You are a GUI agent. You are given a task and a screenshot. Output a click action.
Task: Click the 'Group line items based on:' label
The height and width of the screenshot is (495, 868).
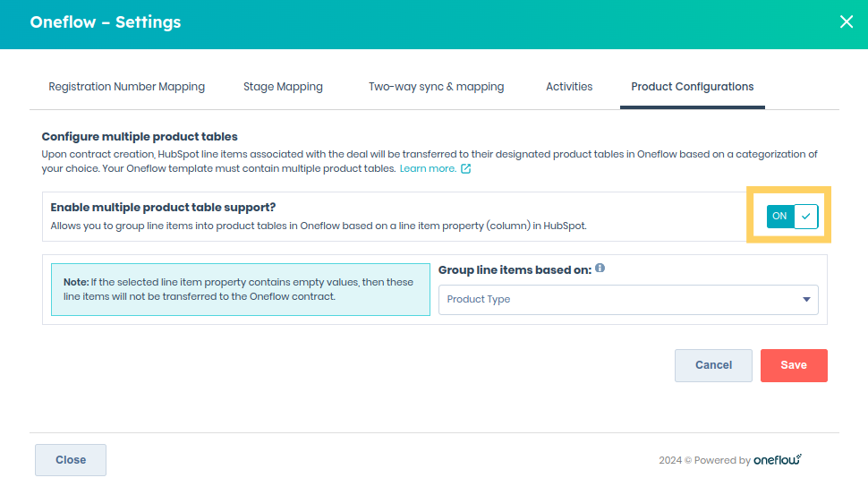[515, 270]
